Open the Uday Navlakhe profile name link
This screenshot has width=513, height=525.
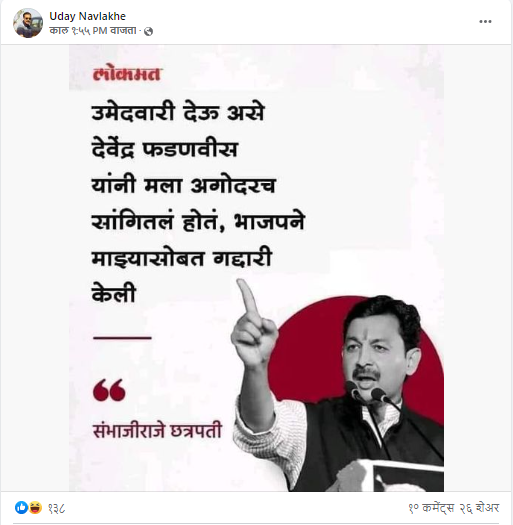(x=87, y=16)
